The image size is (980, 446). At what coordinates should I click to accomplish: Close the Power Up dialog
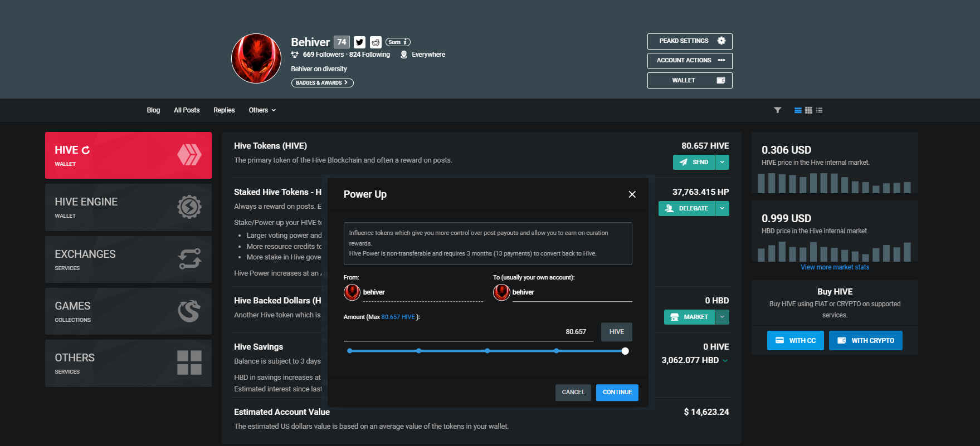coord(632,194)
